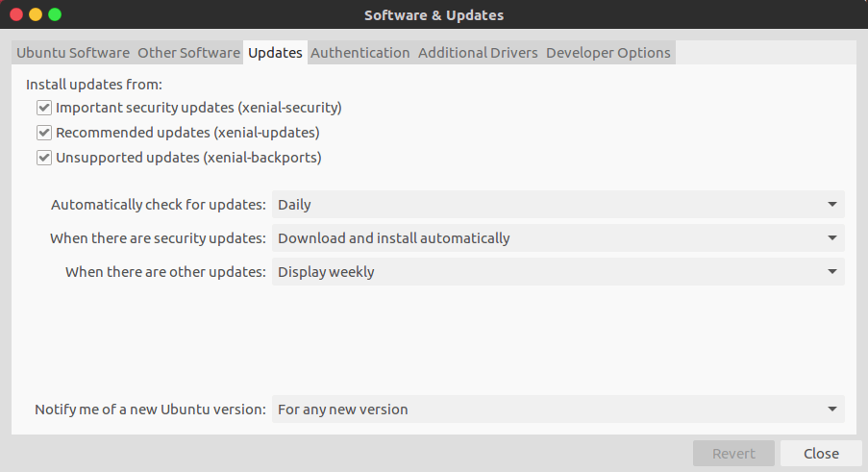Screen dimensions: 868x472
Task: Click the Software & Updates title bar
Action: 434,15
